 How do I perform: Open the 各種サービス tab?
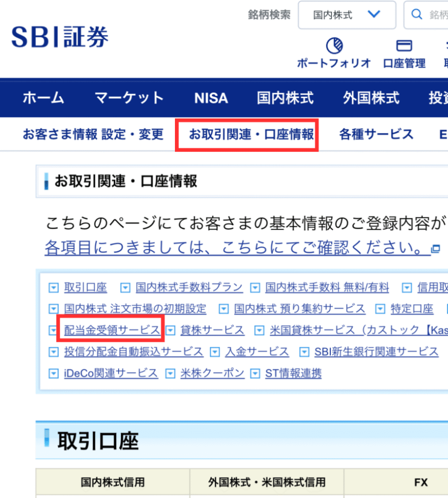coord(376,134)
